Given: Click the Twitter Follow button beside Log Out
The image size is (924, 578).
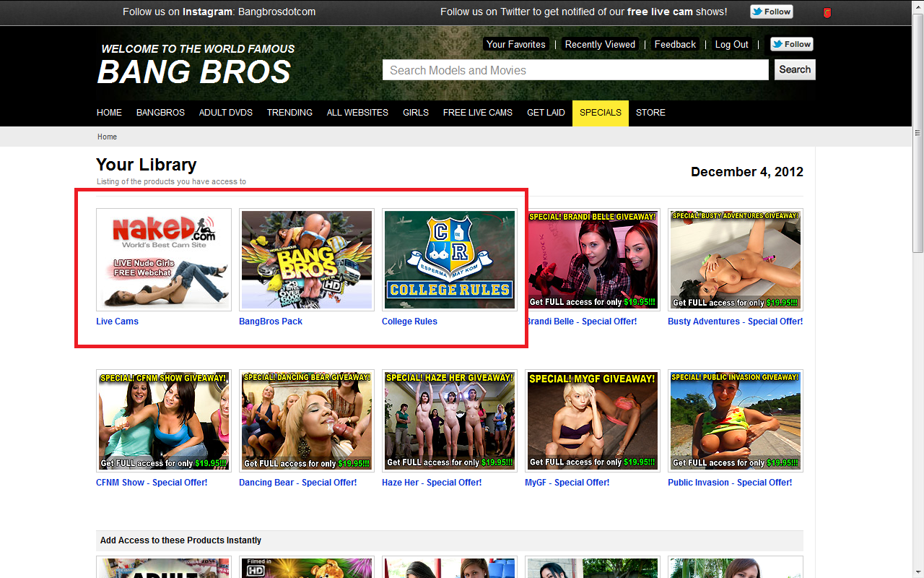Looking at the screenshot, I should 791,44.
